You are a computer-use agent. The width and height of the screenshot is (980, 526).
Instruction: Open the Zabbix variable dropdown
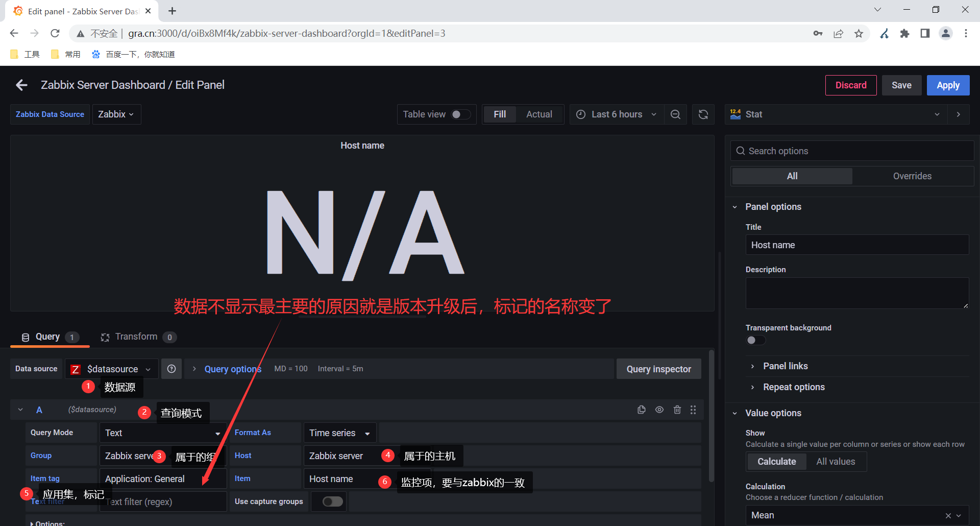tap(116, 114)
